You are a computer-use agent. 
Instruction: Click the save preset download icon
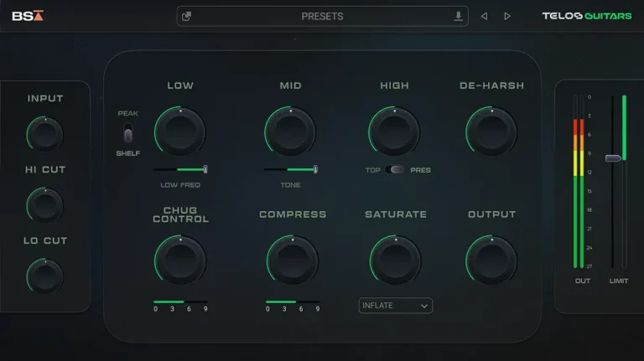coord(458,16)
